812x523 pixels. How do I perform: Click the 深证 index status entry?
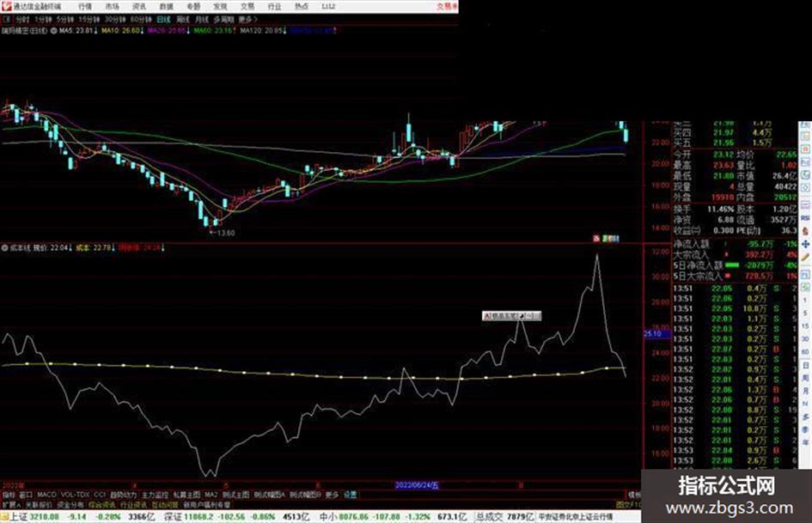tap(236, 517)
